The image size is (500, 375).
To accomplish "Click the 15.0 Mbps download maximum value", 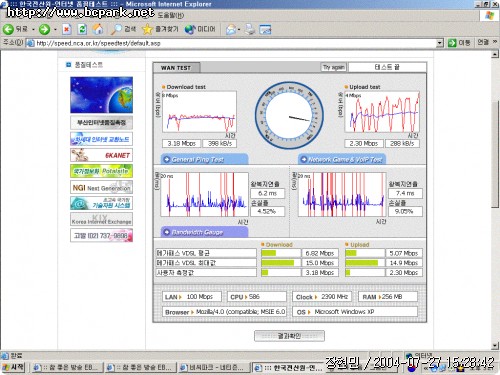I will click(320, 263).
